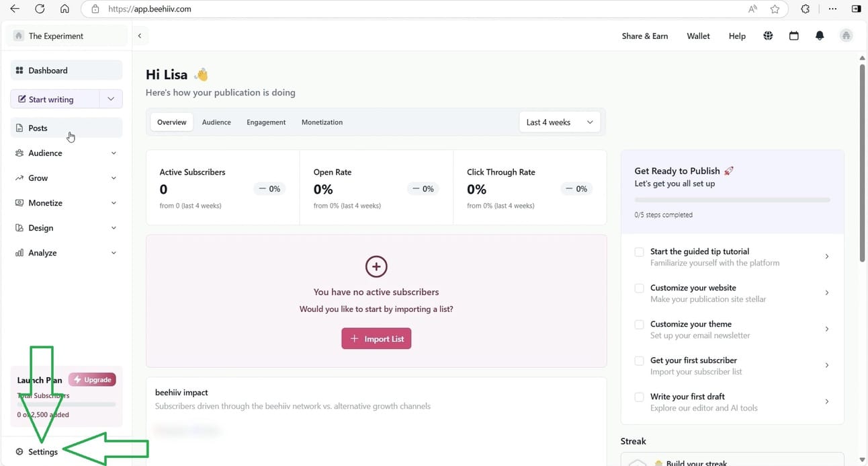Expand the Monetize menu
Screen dimensions: 868x466
(x=67, y=202)
